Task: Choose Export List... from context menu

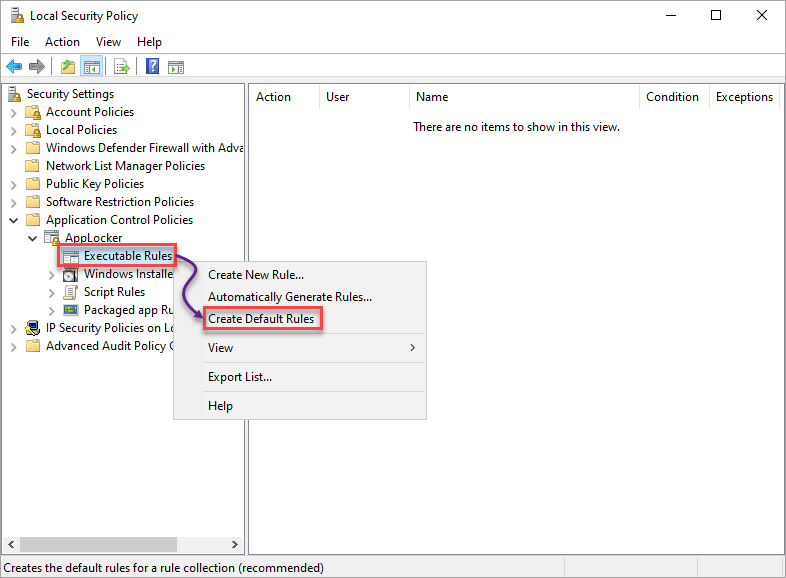Action: pos(300,377)
